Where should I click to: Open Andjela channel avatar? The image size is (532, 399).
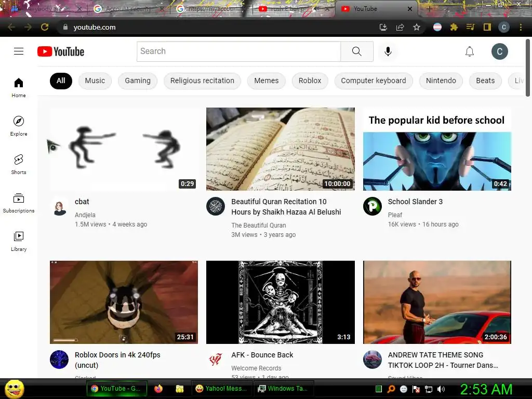[59, 207]
